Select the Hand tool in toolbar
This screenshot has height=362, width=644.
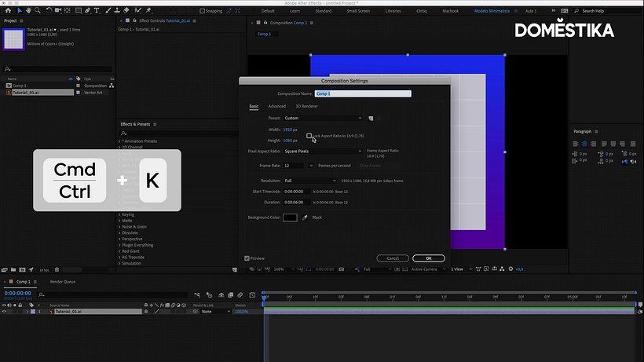28,11
